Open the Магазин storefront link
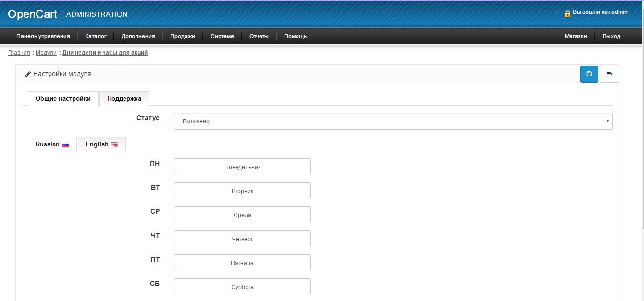 (575, 36)
